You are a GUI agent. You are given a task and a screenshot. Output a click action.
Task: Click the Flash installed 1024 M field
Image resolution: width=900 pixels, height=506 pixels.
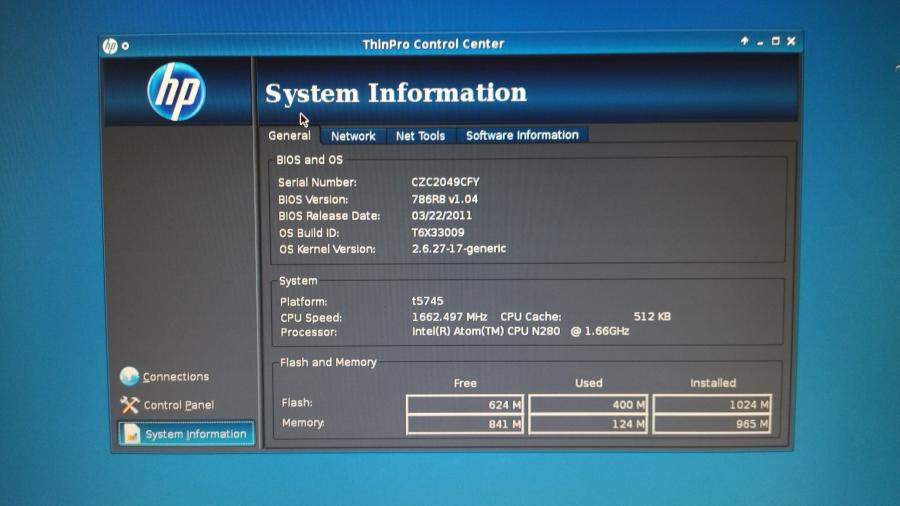(x=712, y=404)
